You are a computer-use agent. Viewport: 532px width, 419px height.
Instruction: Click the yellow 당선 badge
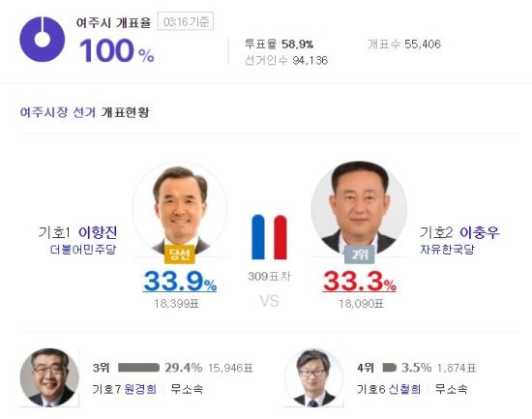coord(180,254)
